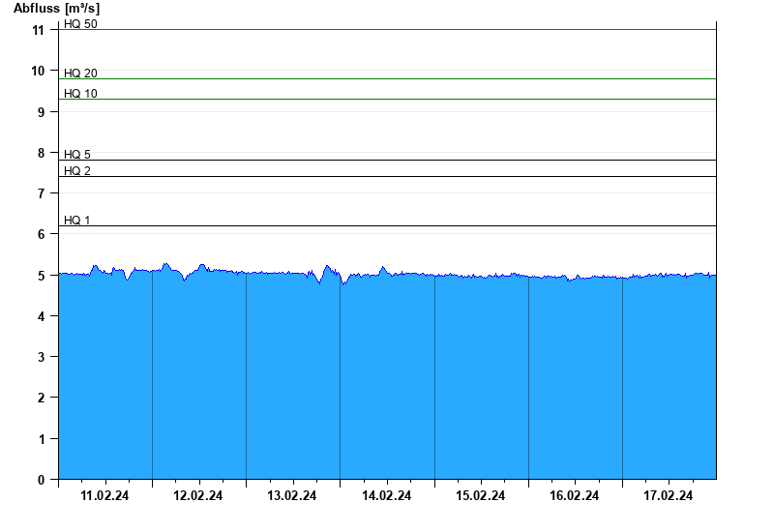Click the 12.02.24 date label
The height and width of the screenshot is (532, 774).
198,495
